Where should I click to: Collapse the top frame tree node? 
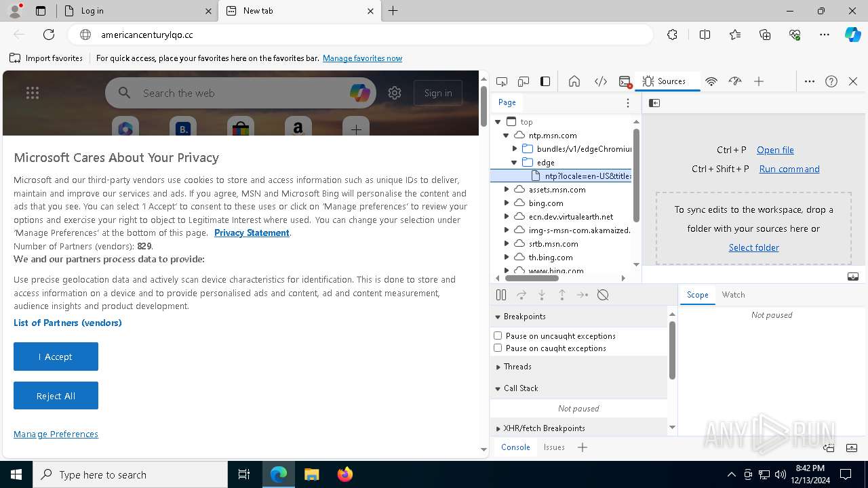coord(498,122)
